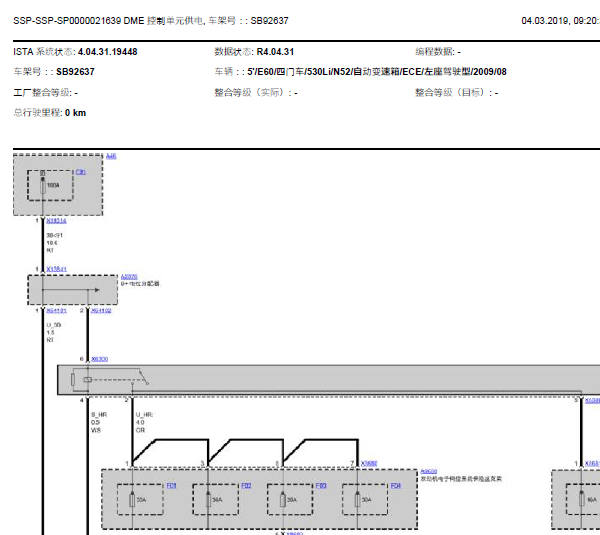Select the U_HR wire label
Image resolution: width=600 pixels, height=535 pixels.
(x=144, y=415)
